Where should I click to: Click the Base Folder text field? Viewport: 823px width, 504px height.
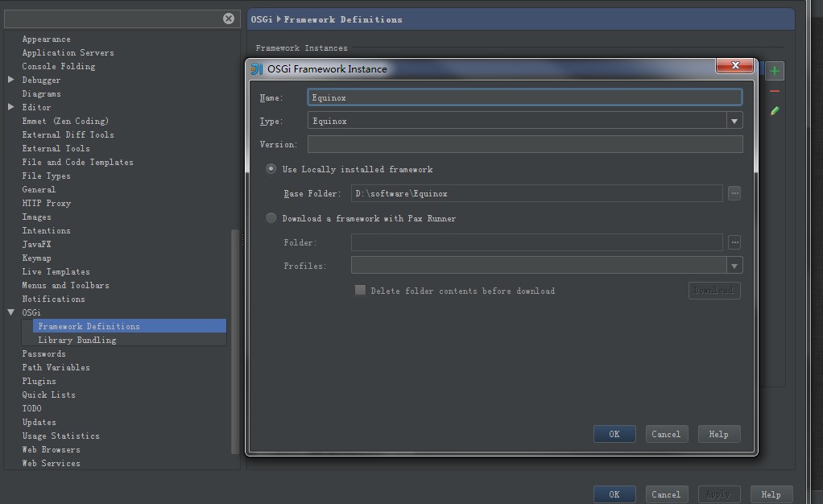537,193
